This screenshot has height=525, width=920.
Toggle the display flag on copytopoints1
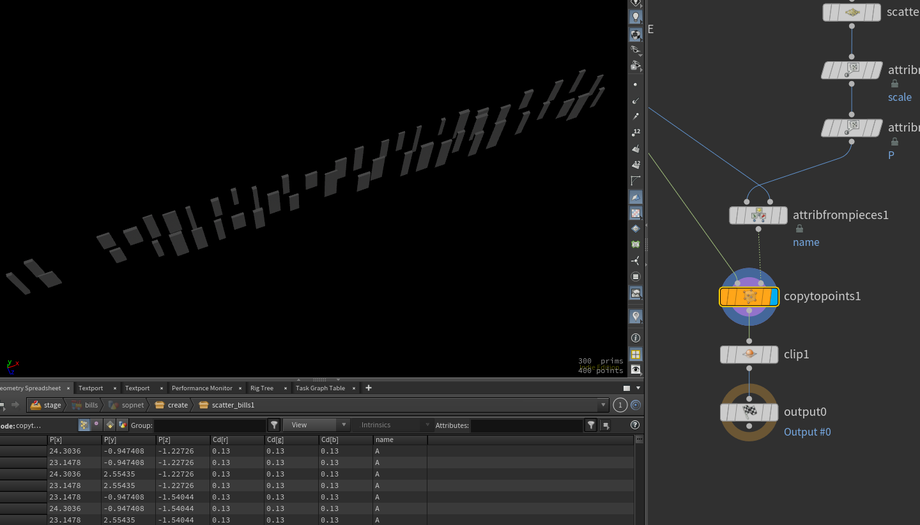click(774, 297)
